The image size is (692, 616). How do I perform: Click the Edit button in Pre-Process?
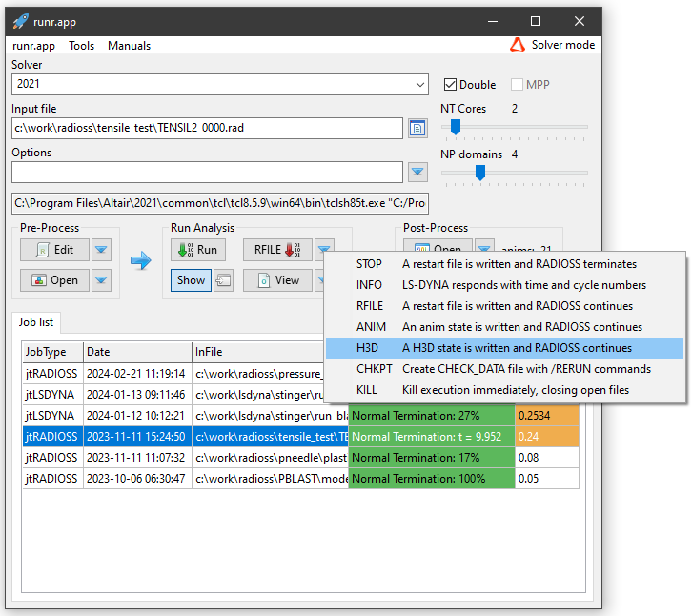coord(54,250)
